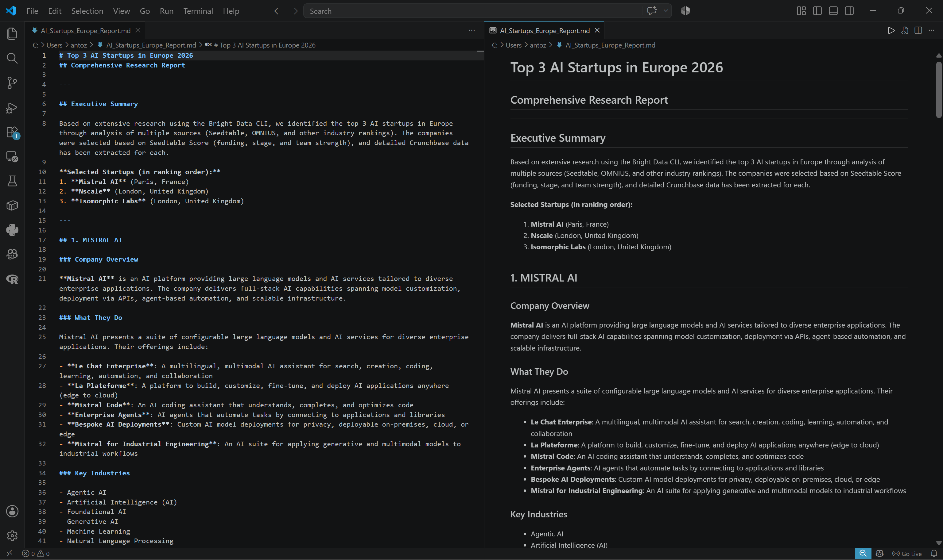Show errors and warnings in status bar
Viewport: 943px width, 560px height.
(36, 554)
